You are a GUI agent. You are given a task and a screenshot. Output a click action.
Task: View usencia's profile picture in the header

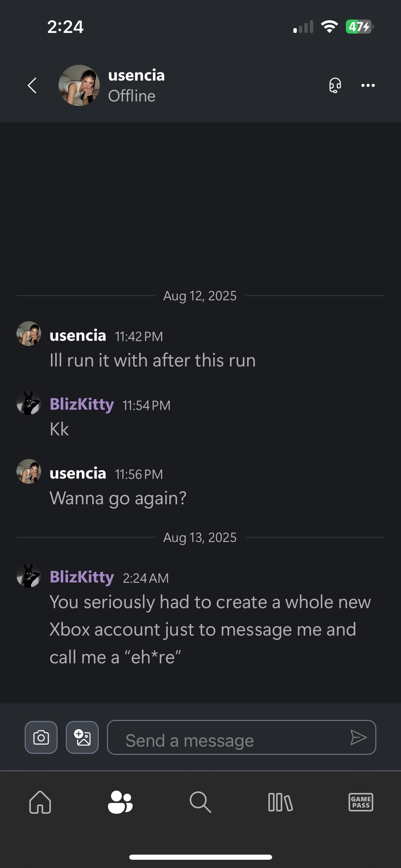79,85
